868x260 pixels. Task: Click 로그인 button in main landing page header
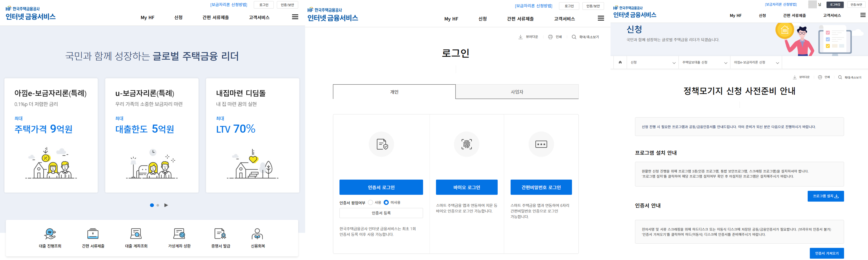click(x=264, y=5)
